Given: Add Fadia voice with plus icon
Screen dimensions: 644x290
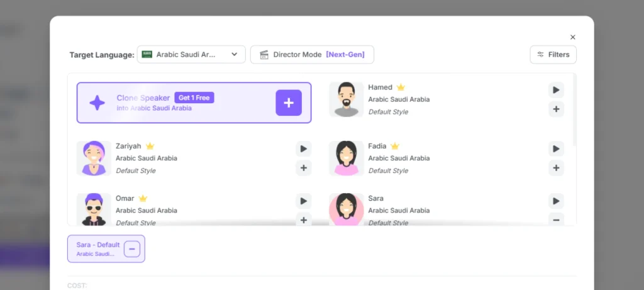Looking at the screenshot, I should 556,168.
